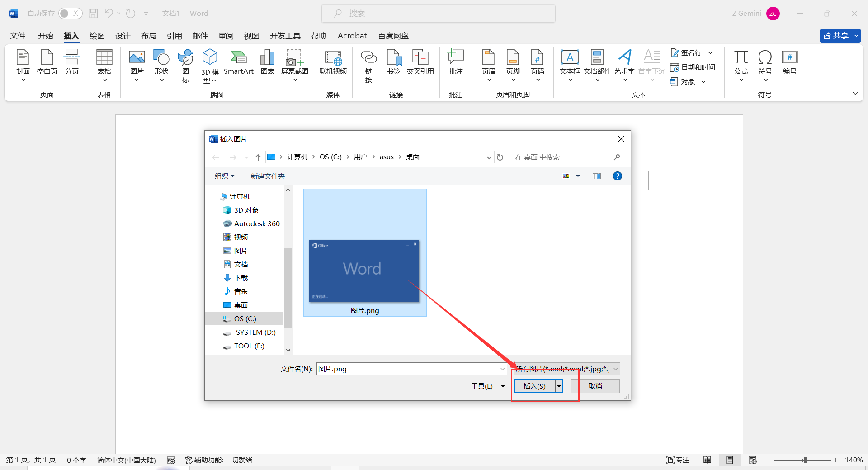Viewport: 868px width, 470px height.
Task: Switch to the 布局 (Layout) tab
Action: (148, 36)
